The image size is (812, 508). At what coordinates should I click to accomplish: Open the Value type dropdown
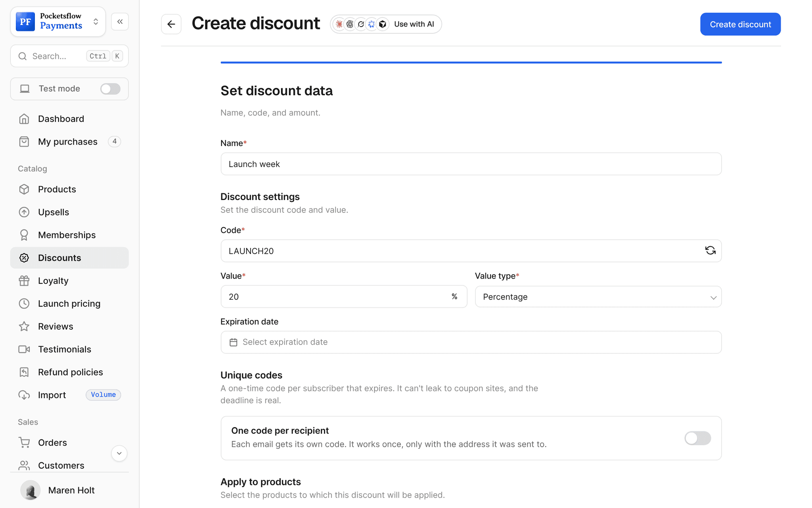pyautogui.click(x=598, y=296)
